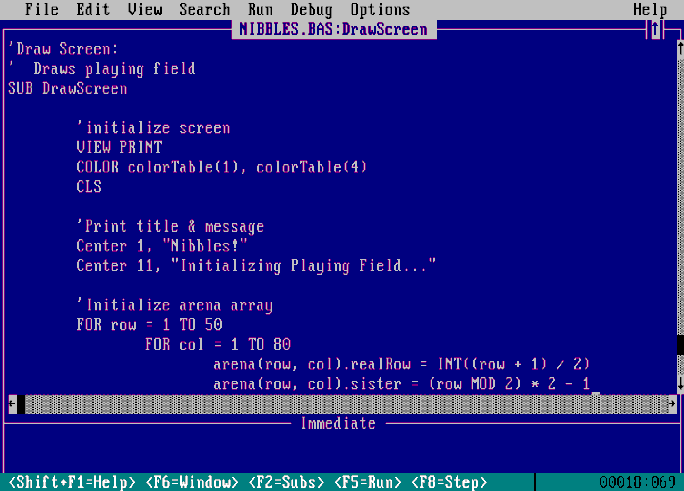This screenshot has width=684, height=491.
Task: Click the Center 11, "Initializing Playing Field..." line
Action: 256,266
